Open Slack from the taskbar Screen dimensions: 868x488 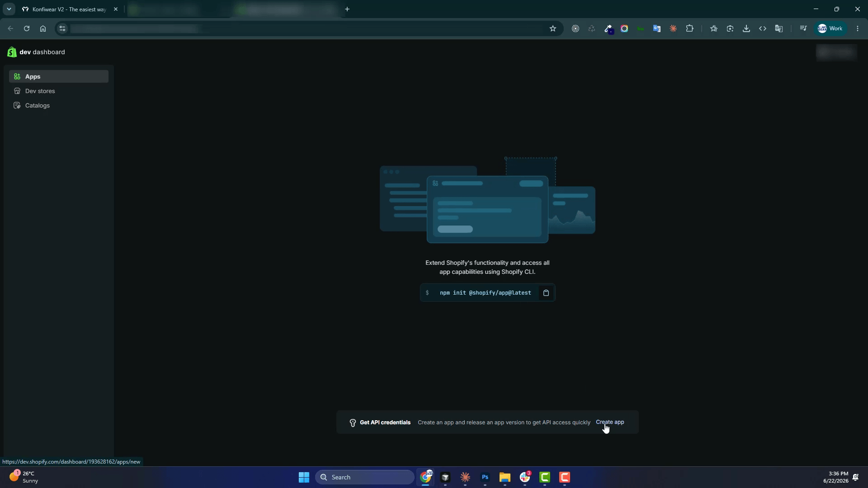point(525,477)
